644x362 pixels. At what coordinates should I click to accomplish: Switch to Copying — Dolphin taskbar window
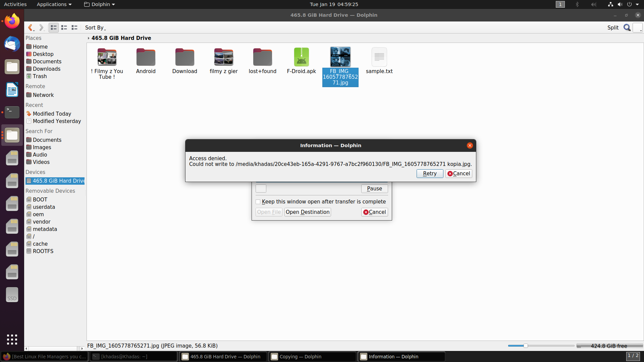pos(313,357)
